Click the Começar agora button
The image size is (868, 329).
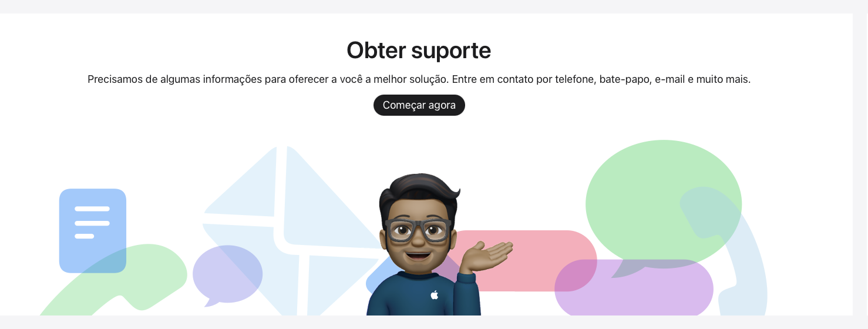(x=419, y=105)
